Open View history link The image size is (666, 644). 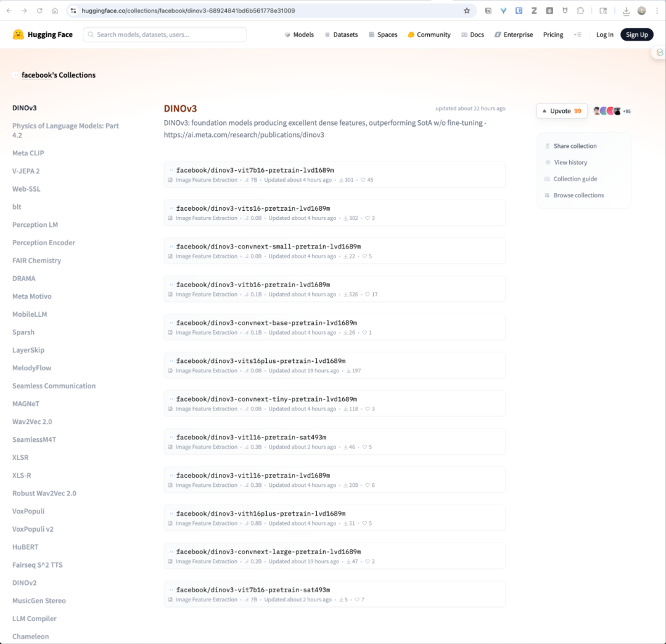[570, 163]
